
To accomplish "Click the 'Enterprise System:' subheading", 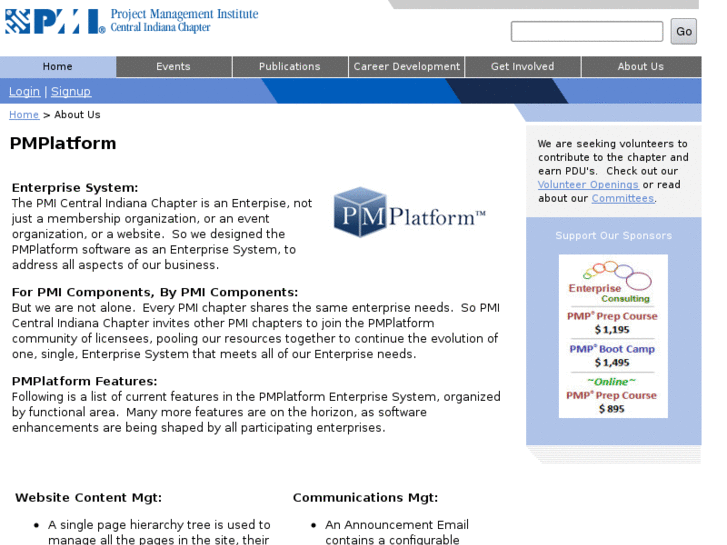I will pos(75,188).
